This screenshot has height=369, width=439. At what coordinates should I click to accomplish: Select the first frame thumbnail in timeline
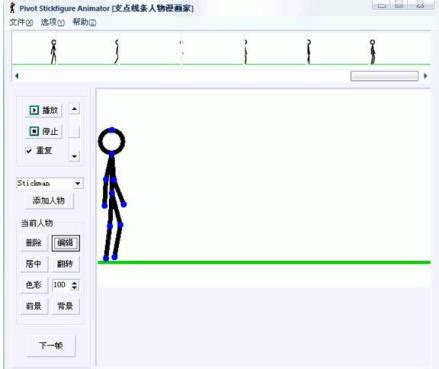53,52
